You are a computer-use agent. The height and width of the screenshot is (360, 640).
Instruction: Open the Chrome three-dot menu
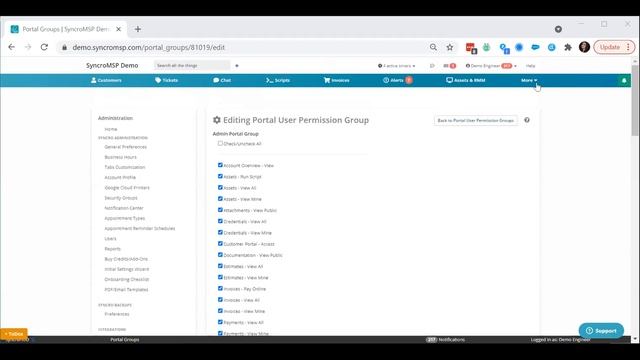click(x=628, y=47)
